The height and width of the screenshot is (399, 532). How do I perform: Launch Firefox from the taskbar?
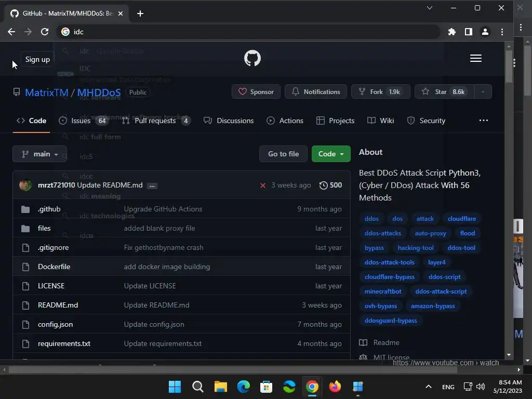pyautogui.click(x=335, y=387)
